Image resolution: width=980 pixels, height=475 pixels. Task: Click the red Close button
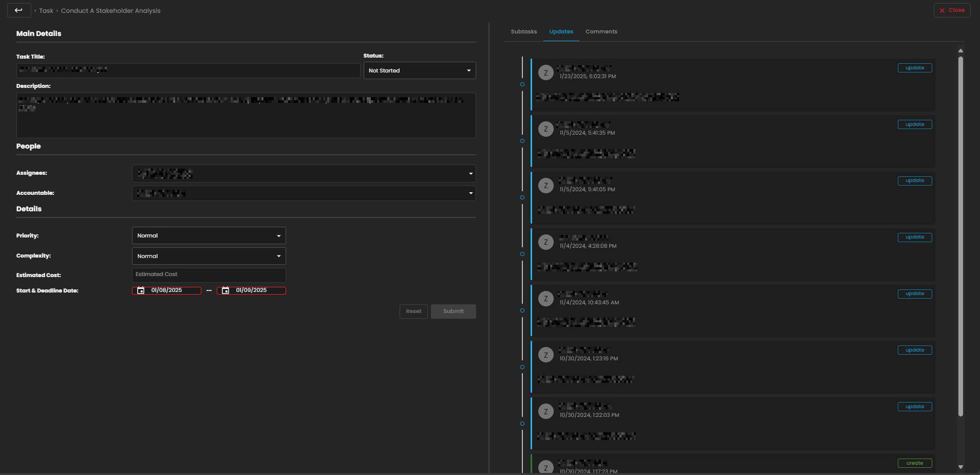(952, 10)
